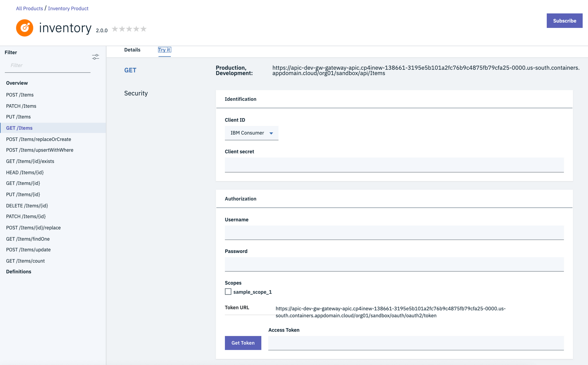Select the DELETE /Items/{id} endpoint
Image resolution: width=588 pixels, height=365 pixels.
27,206
